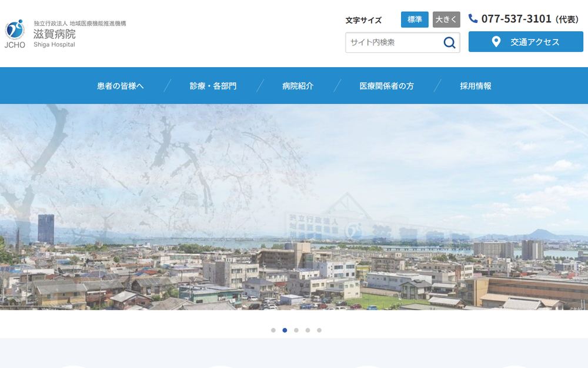This screenshot has width=588, height=368.
Task: Open the 患者の皆様へ menu
Action: 121,86
